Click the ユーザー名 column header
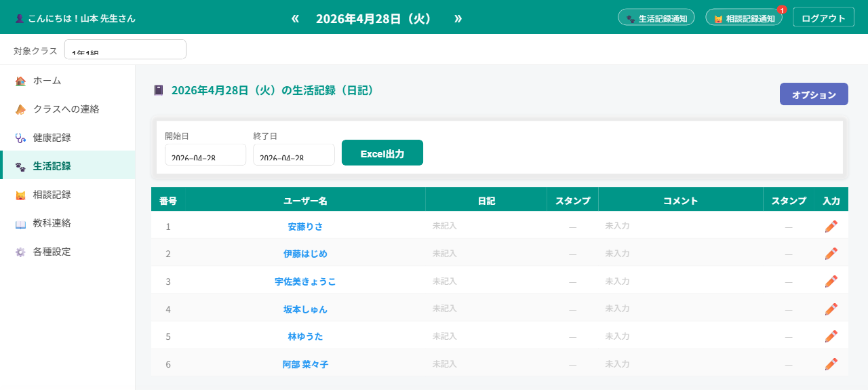868x390 pixels. [x=305, y=201]
